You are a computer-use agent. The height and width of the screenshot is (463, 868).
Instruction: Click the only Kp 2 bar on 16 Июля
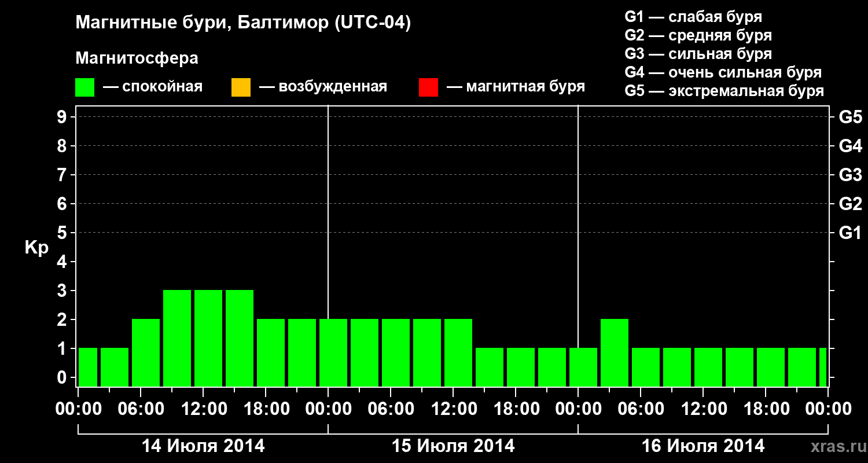[x=615, y=352]
